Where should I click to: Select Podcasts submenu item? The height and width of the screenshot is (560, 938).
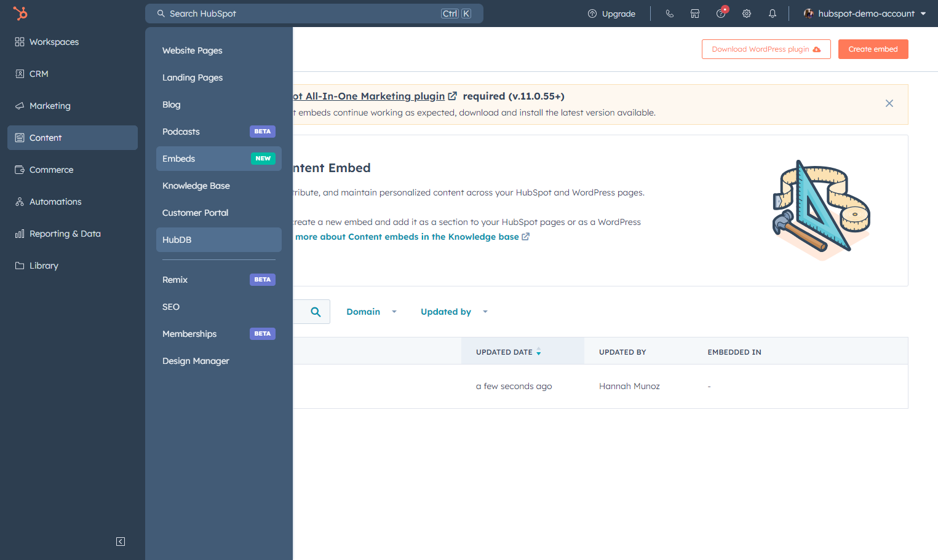(x=219, y=132)
